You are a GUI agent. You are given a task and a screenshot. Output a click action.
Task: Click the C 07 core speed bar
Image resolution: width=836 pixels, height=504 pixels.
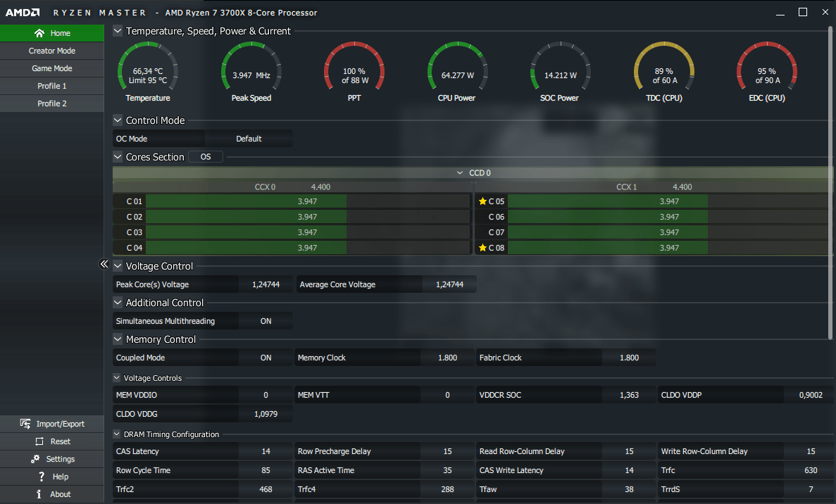pos(670,232)
